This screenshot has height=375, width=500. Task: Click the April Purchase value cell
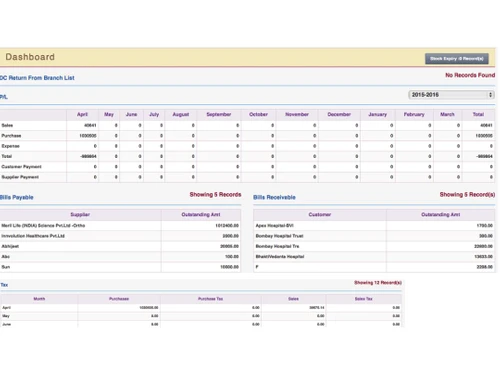pos(82,136)
